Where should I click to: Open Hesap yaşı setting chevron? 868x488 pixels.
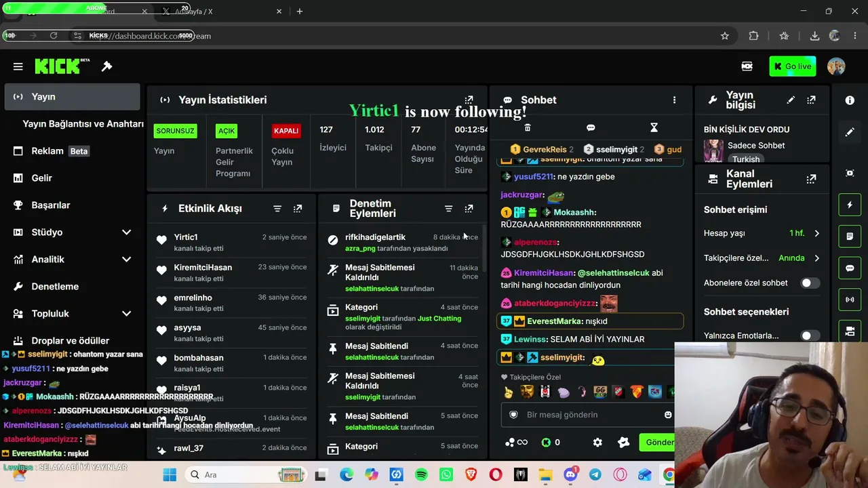coord(816,233)
